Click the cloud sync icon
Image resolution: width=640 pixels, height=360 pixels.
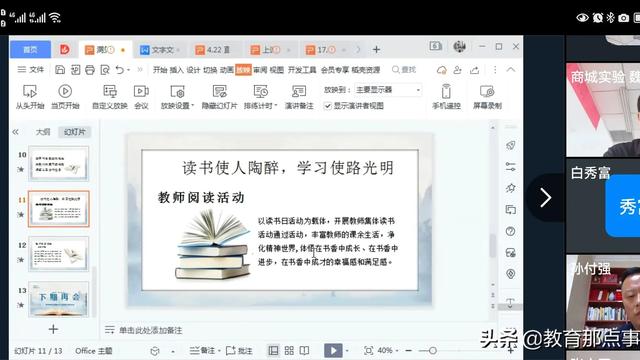pos(441,70)
